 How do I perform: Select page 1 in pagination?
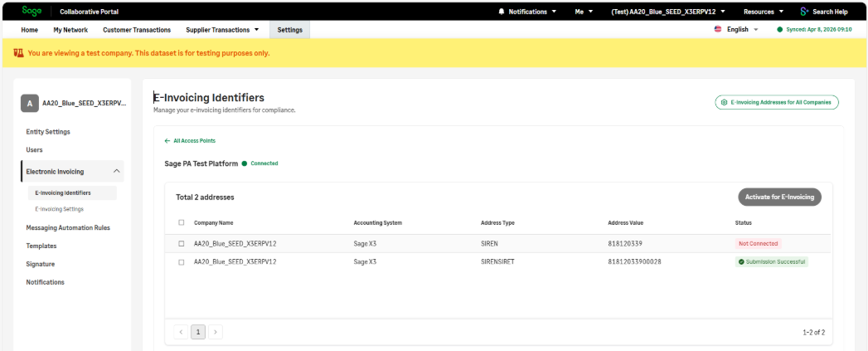pyautogui.click(x=198, y=332)
